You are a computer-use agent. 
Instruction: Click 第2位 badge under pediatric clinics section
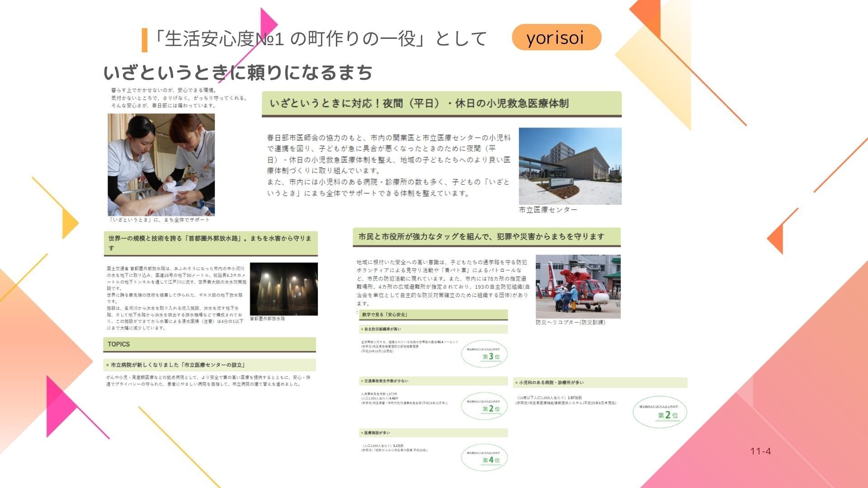pos(660,412)
